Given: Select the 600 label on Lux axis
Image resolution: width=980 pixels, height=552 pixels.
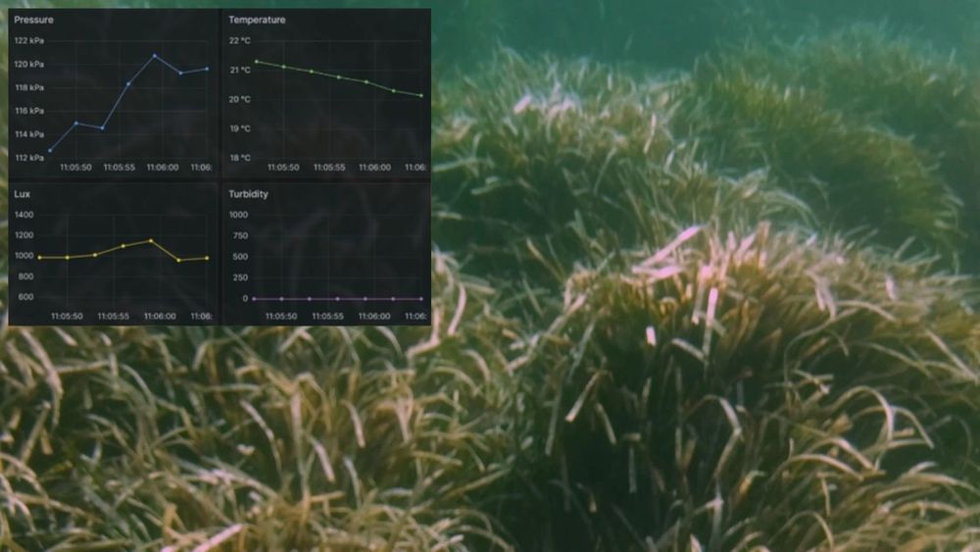Looking at the screenshot, I should click(x=25, y=297).
